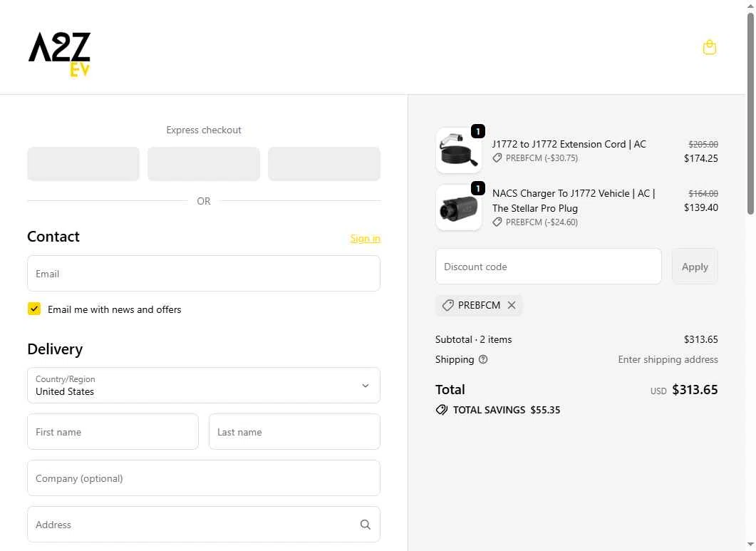Click the $139.40 discounted price

click(700, 207)
